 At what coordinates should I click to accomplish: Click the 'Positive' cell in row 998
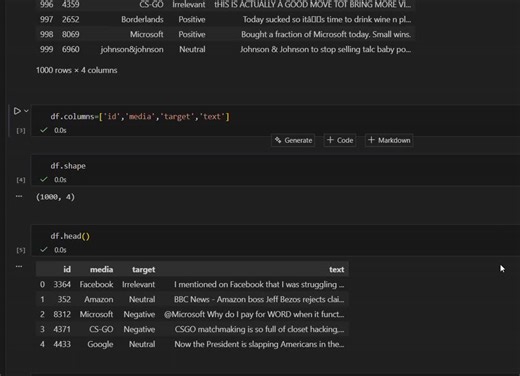[x=192, y=34]
